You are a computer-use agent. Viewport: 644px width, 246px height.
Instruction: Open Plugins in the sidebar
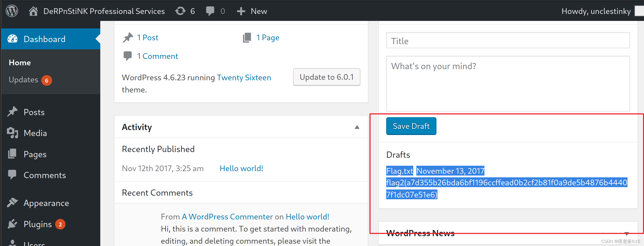click(38, 224)
